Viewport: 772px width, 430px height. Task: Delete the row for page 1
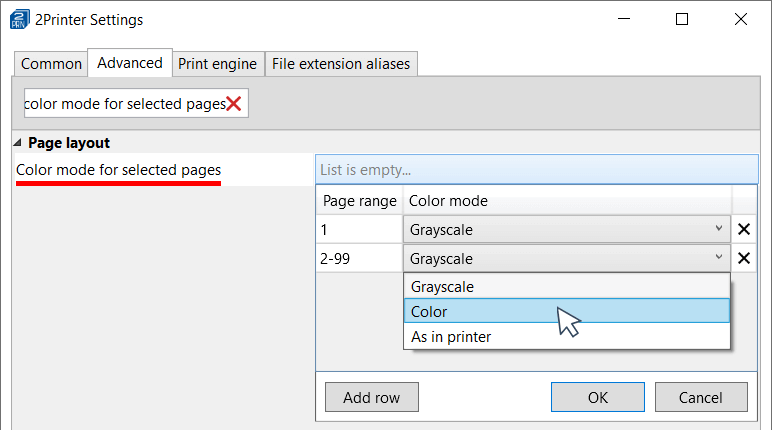pos(744,230)
